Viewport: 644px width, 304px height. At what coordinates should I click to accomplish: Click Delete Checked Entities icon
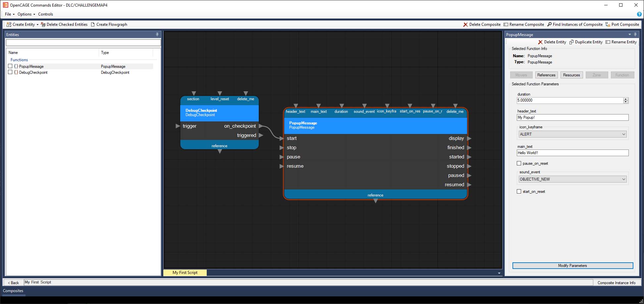(x=43, y=24)
